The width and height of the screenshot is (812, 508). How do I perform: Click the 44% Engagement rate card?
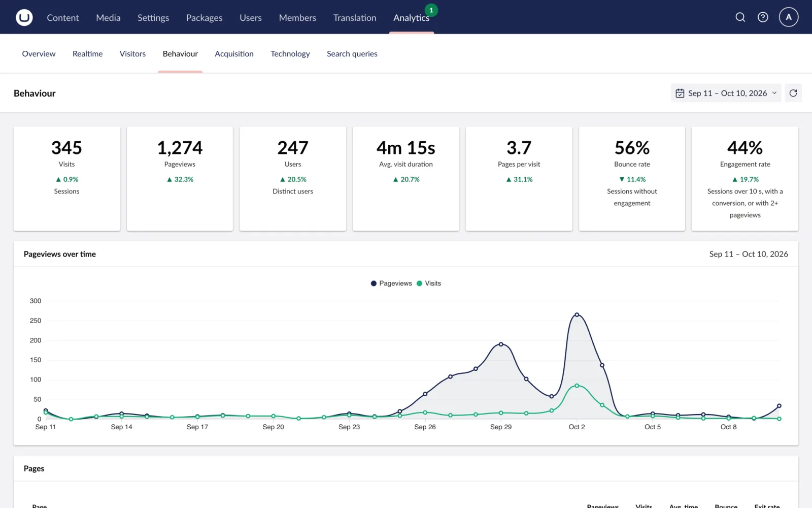pos(745,179)
